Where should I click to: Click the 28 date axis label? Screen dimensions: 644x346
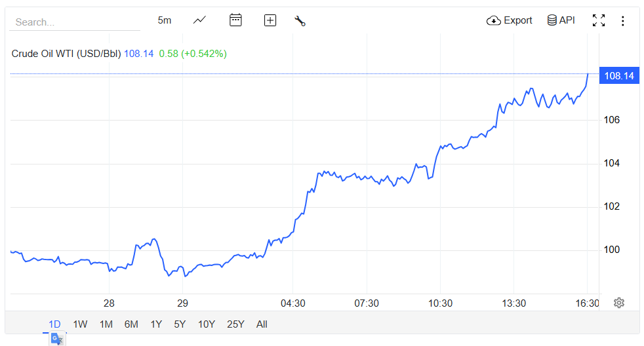[x=109, y=303]
